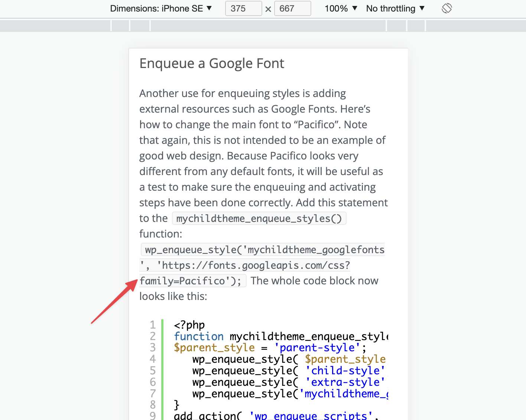
Task: Click the closing brace on line 8
Action: 177,405
